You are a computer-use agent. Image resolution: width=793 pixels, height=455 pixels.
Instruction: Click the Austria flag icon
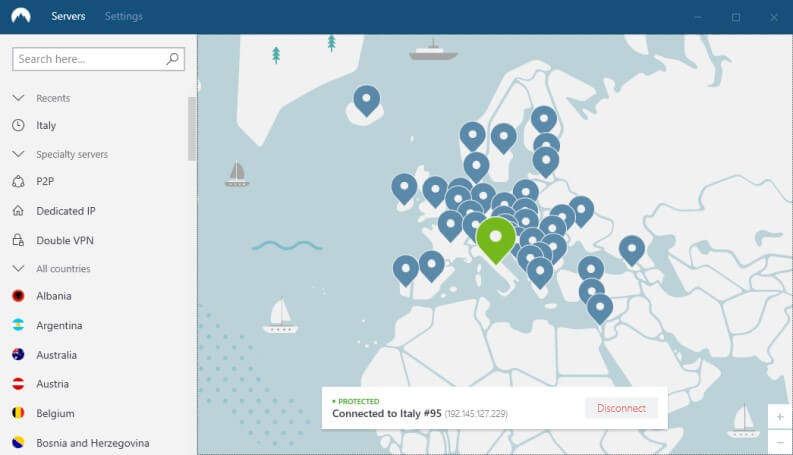click(x=18, y=384)
